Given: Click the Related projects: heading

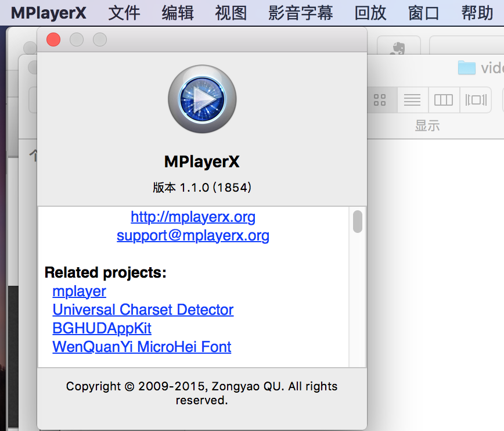Looking at the screenshot, I should click(x=106, y=272).
